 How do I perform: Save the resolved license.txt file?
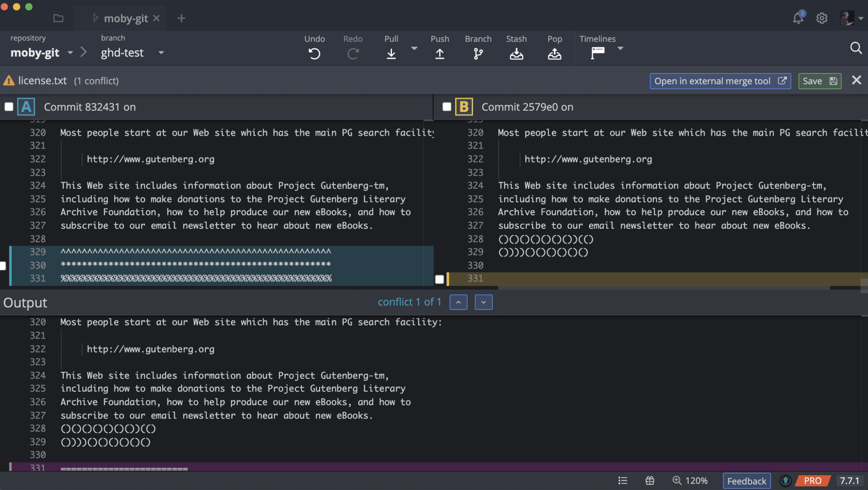tap(819, 81)
